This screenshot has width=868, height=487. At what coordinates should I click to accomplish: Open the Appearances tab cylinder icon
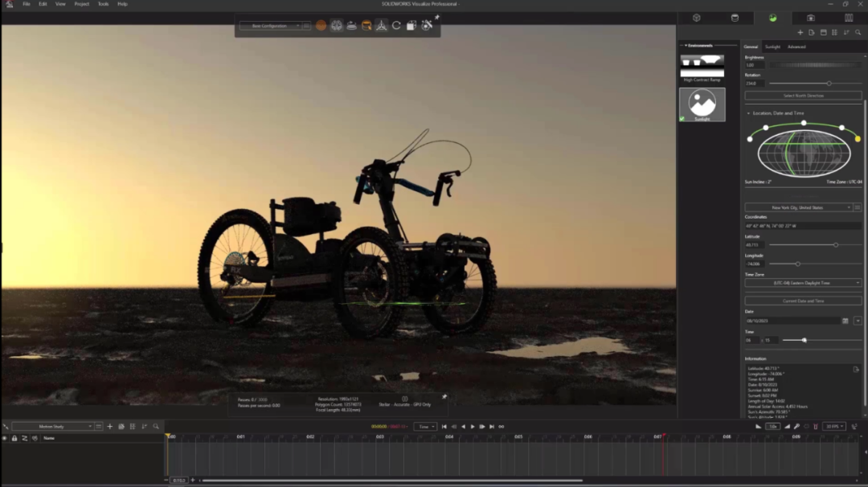tap(734, 18)
